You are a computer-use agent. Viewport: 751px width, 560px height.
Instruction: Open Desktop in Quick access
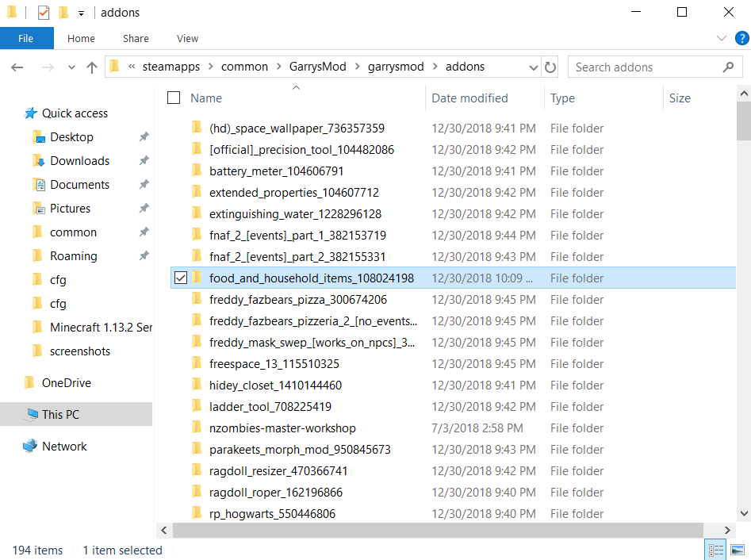[x=71, y=137]
